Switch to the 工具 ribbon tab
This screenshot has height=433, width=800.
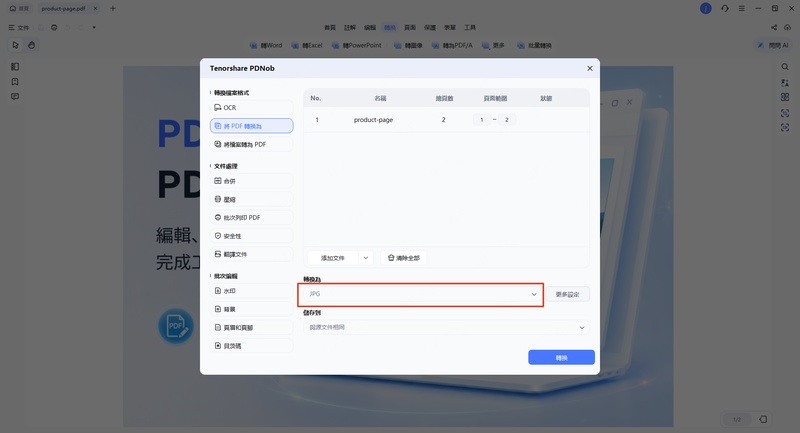[470, 28]
